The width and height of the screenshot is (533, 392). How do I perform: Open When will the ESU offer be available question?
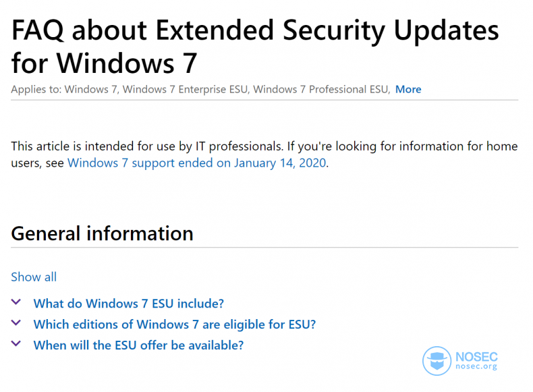(x=138, y=345)
